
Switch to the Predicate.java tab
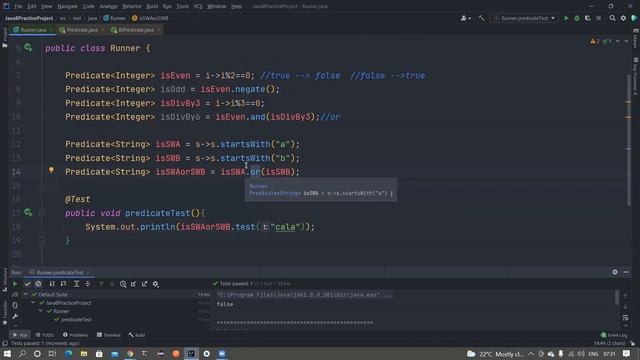pos(82,30)
